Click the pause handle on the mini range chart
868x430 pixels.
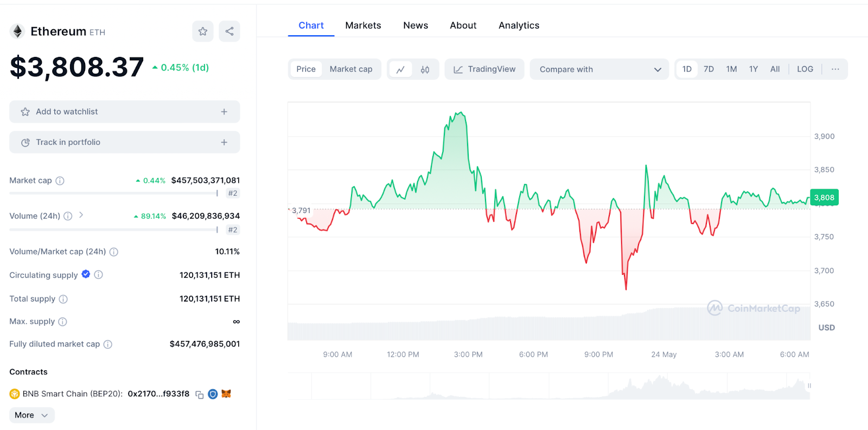(x=809, y=386)
